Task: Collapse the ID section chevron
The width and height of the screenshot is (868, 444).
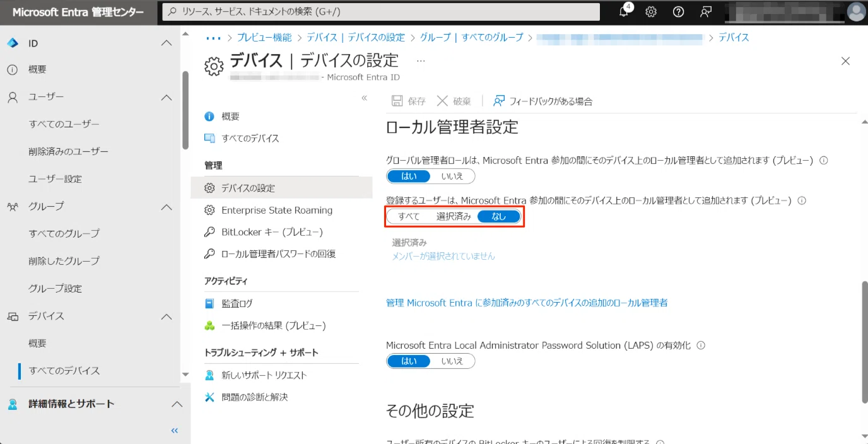Action: pyautogui.click(x=167, y=43)
